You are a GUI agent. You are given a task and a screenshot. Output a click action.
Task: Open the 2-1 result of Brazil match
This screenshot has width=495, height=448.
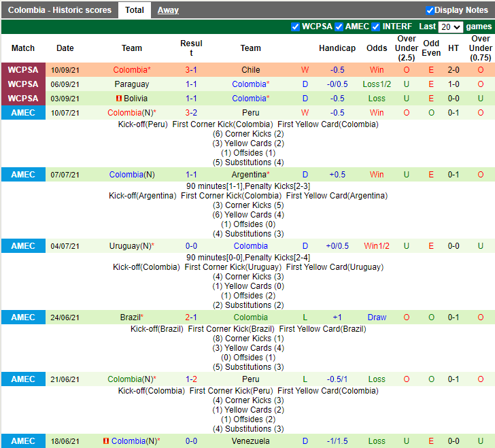[191, 317]
